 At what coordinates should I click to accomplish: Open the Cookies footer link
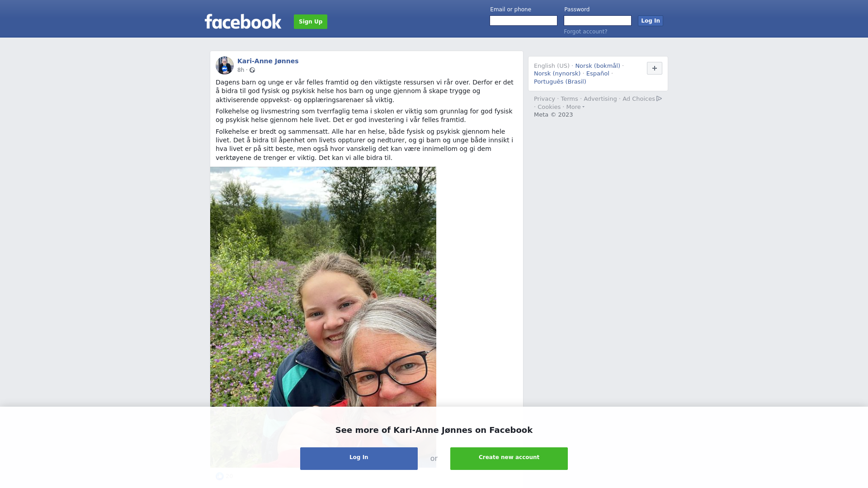(x=549, y=107)
